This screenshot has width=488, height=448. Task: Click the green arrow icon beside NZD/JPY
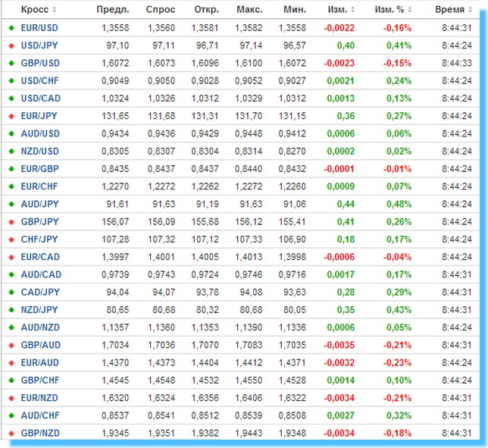[x=11, y=310]
